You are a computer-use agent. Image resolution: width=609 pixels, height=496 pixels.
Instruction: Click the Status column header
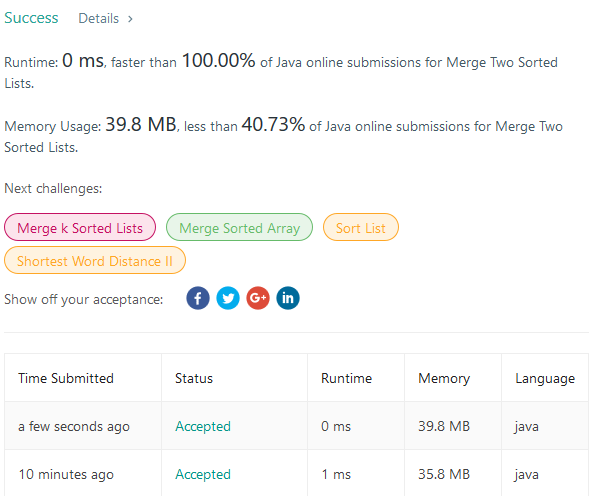tap(194, 378)
